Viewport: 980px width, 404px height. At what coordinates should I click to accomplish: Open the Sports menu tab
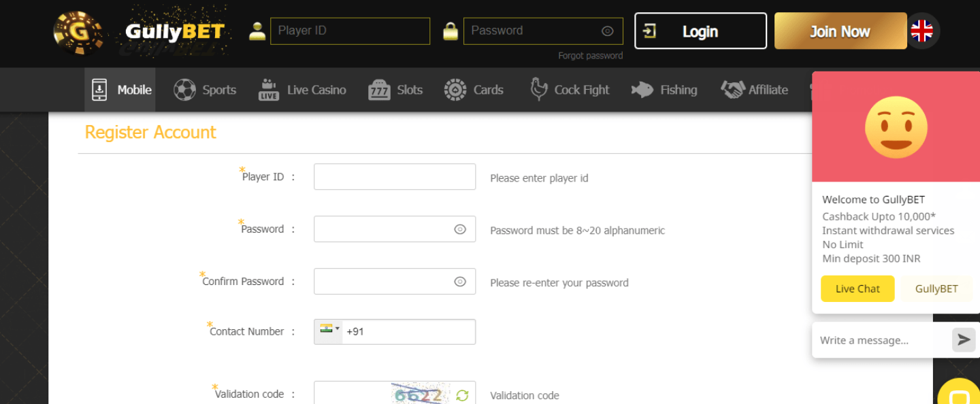click(205, 90)
